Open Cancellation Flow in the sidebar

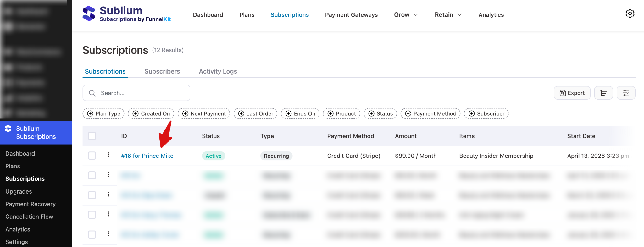29,217
